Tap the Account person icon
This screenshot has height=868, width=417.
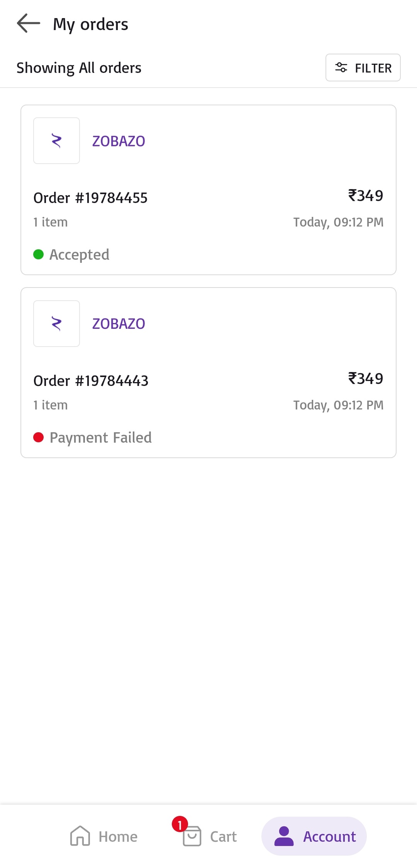click(284, 836)
